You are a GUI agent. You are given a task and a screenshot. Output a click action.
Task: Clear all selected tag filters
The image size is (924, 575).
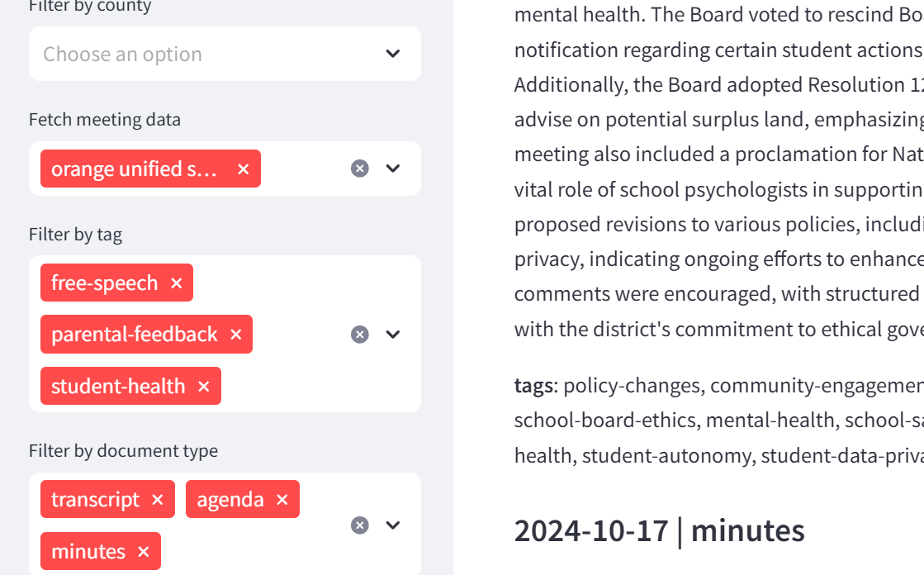(359, 335)
